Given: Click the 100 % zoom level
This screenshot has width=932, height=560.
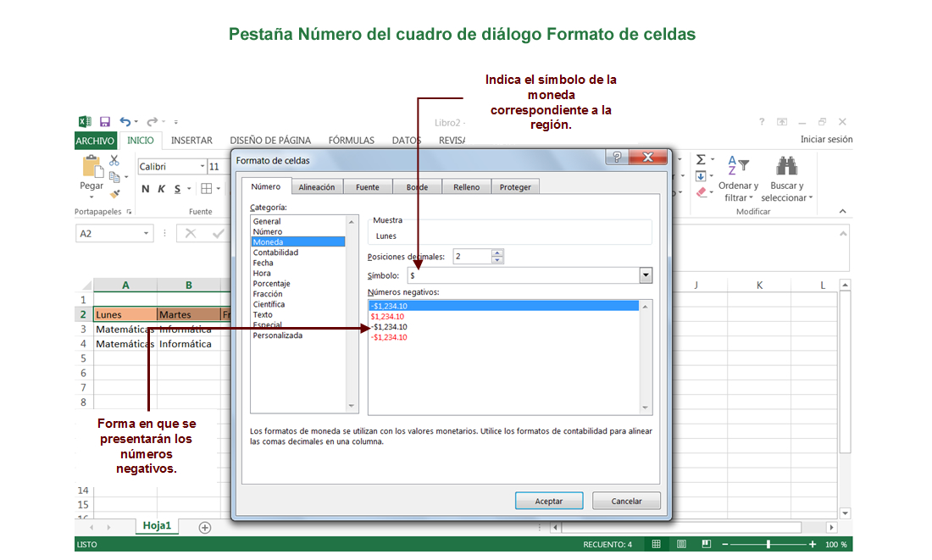Looking at the screenshot, I should 836,544.
